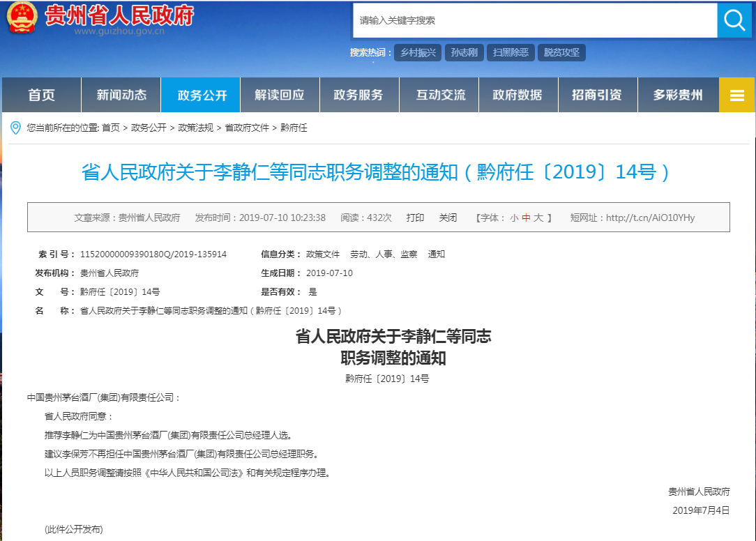
Task: Go to the 首页 navigation tab
Action: tap(42, 96)
